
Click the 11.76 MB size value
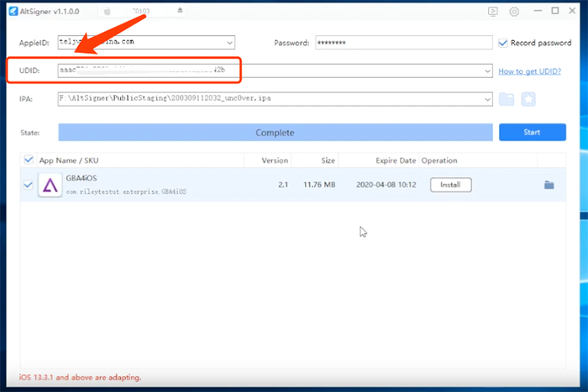pyautogui.click(x=319, y=185)
